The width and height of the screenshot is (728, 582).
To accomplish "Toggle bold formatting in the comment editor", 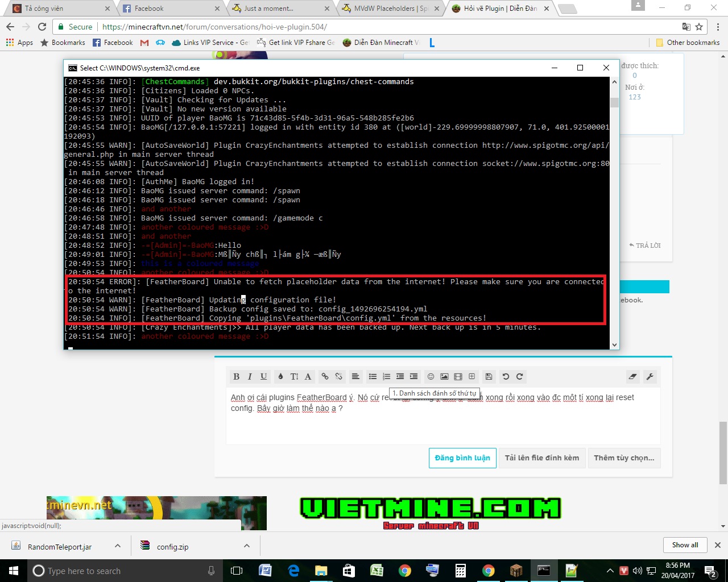I will [x=236, y=376].
